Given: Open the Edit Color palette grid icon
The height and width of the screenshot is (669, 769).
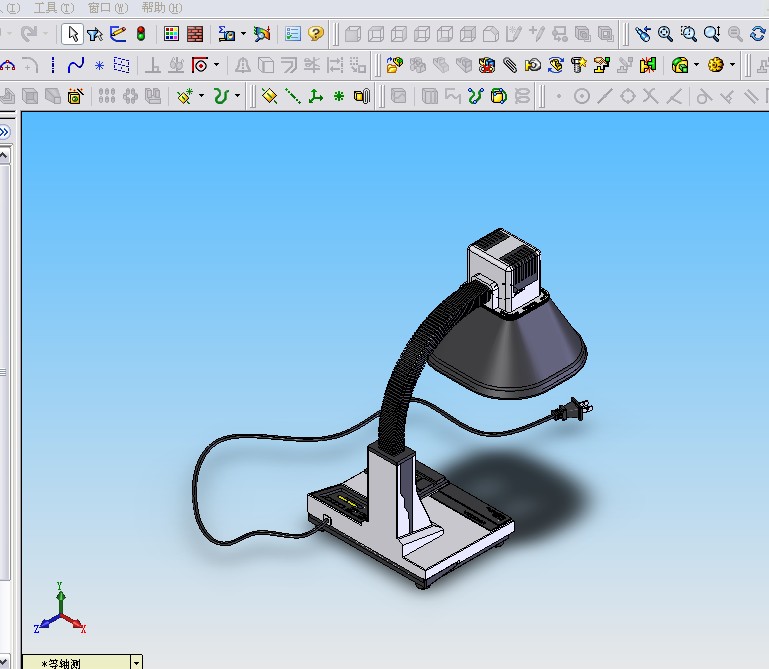Looking at the screenshot, I should (171, 34).
